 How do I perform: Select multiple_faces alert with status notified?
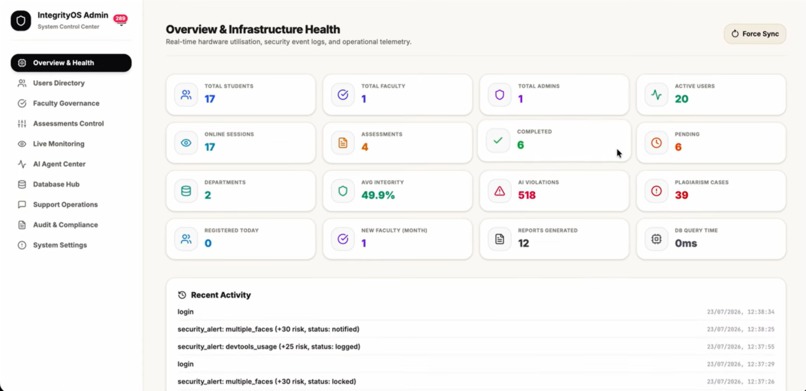[476, 329]
